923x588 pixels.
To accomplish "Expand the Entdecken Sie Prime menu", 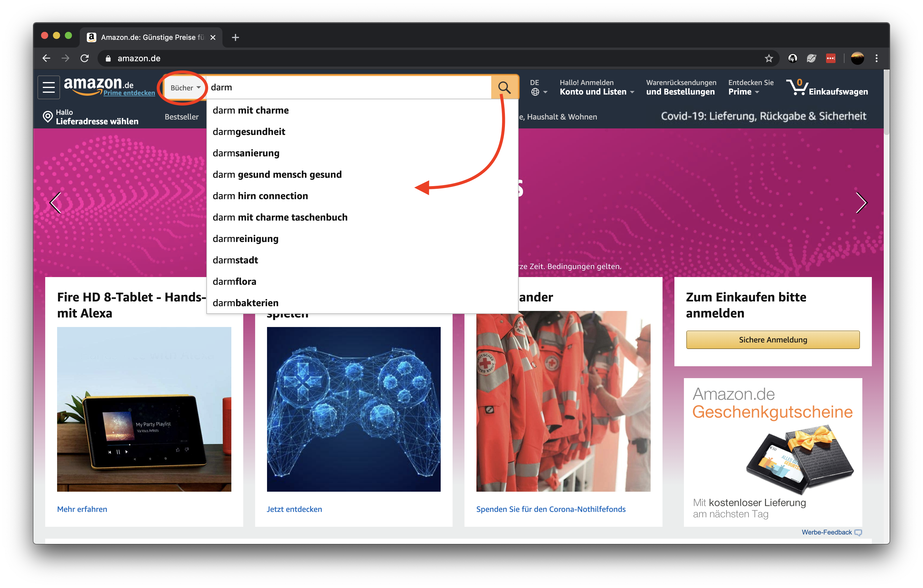I will click(751, 87).
